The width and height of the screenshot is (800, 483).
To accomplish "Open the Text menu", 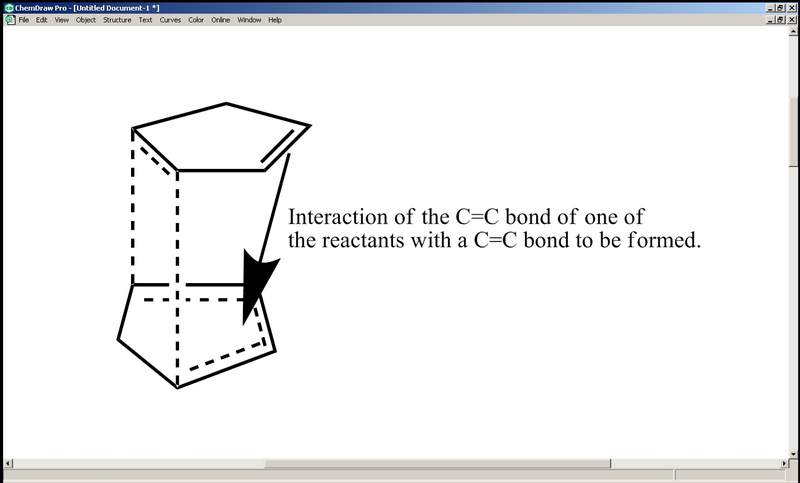I will (145, 20).
